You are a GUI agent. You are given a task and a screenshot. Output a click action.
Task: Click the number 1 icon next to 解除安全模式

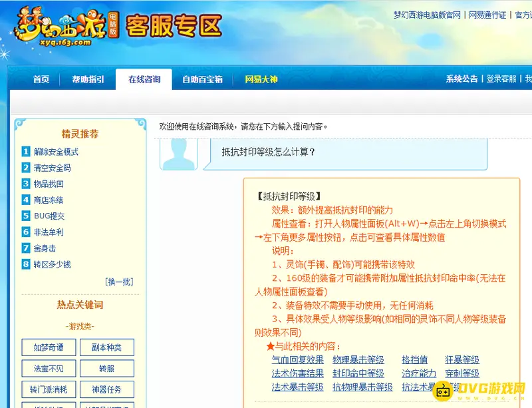click(x=26, y=151)
